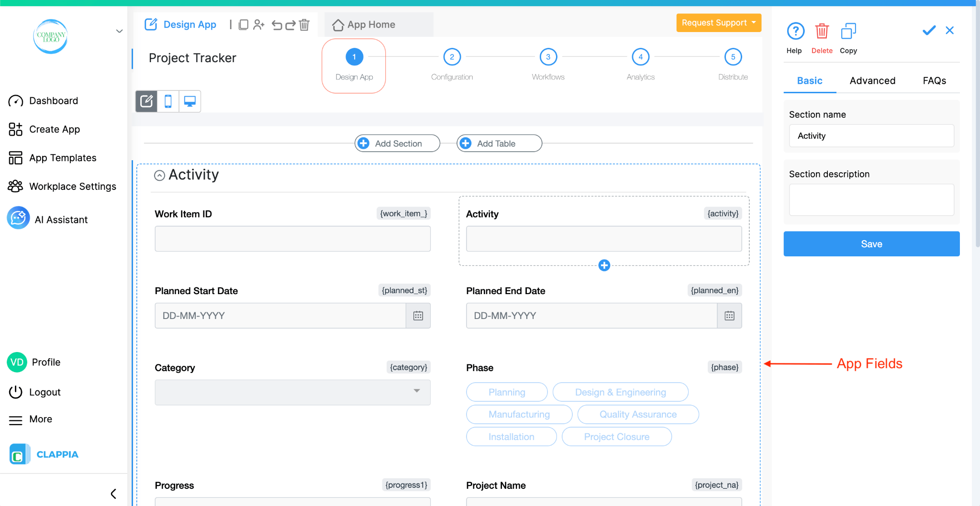
Task: Open the VD Profile page
Action: click(34, 362)
